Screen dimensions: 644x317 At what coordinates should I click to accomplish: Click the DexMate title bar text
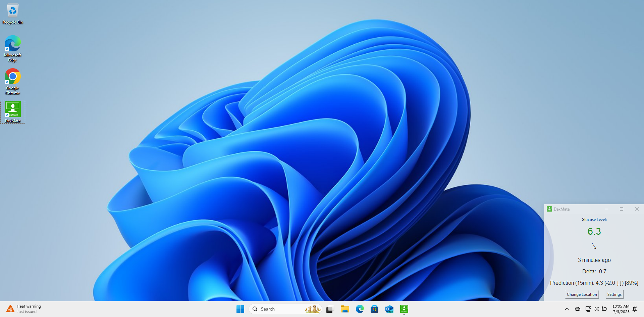561,209
